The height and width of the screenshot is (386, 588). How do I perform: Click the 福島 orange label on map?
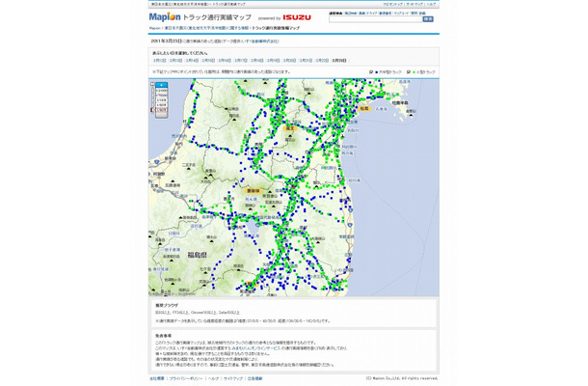[x=363, y=108]
